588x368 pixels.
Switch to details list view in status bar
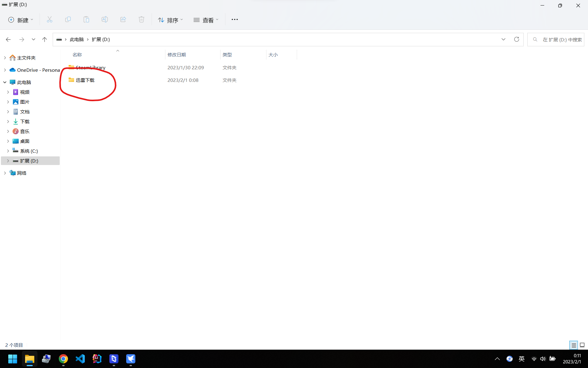(574, 345)
